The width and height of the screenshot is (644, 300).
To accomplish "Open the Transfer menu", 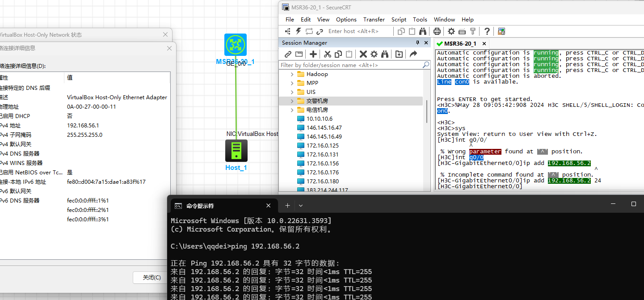I will tap(374, 20).
